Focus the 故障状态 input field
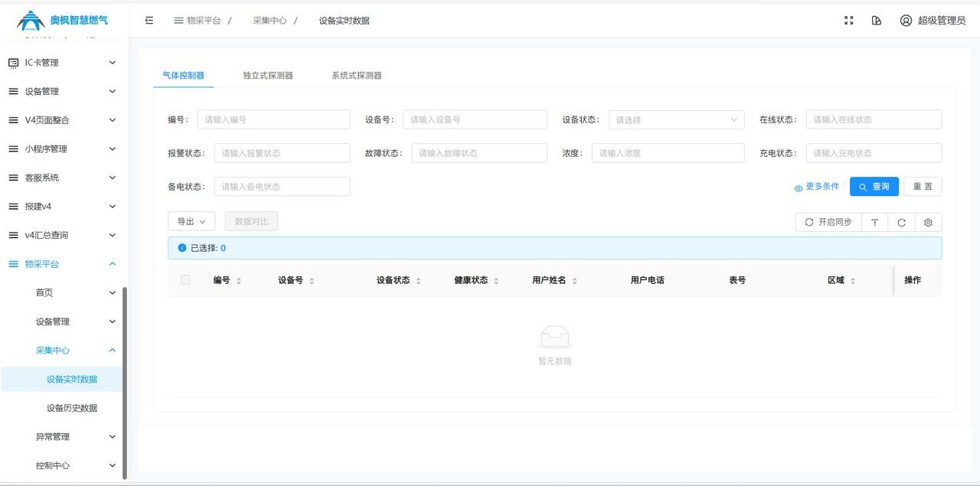 [479, 153]
